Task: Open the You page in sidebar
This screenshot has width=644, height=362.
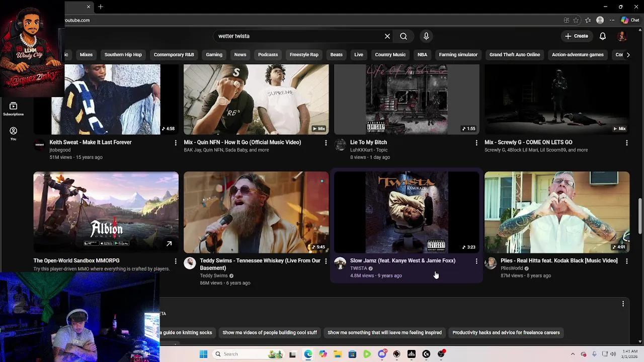Action: tap(13, 133)
